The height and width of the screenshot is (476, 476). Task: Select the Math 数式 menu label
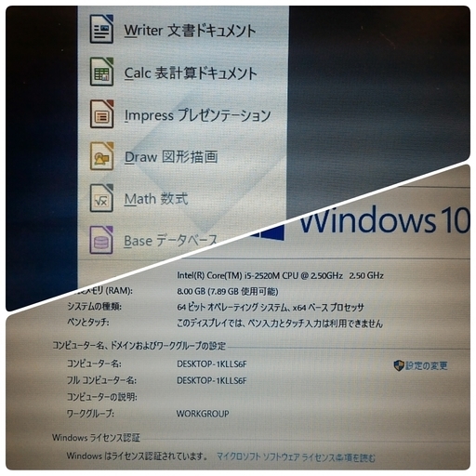click(x=156, y=199)
